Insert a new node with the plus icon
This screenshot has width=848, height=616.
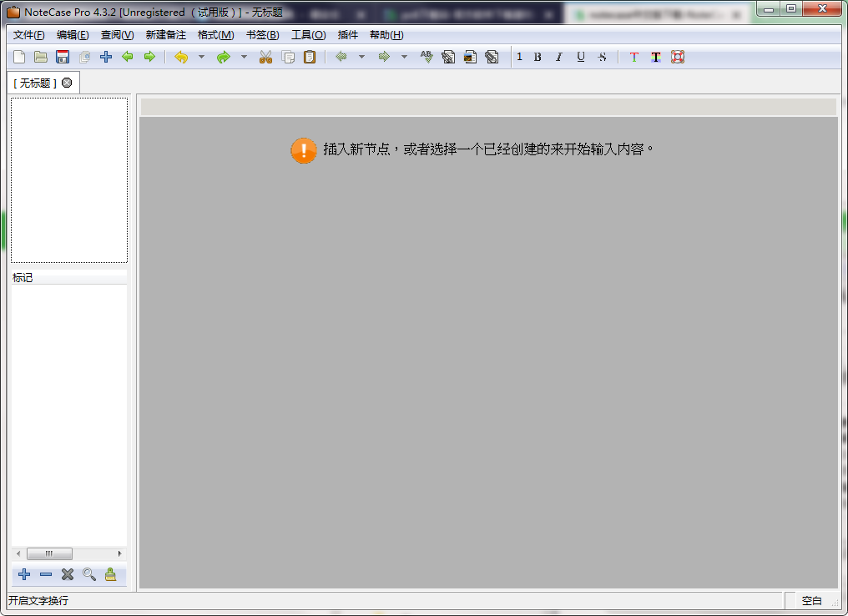(105, 57)
